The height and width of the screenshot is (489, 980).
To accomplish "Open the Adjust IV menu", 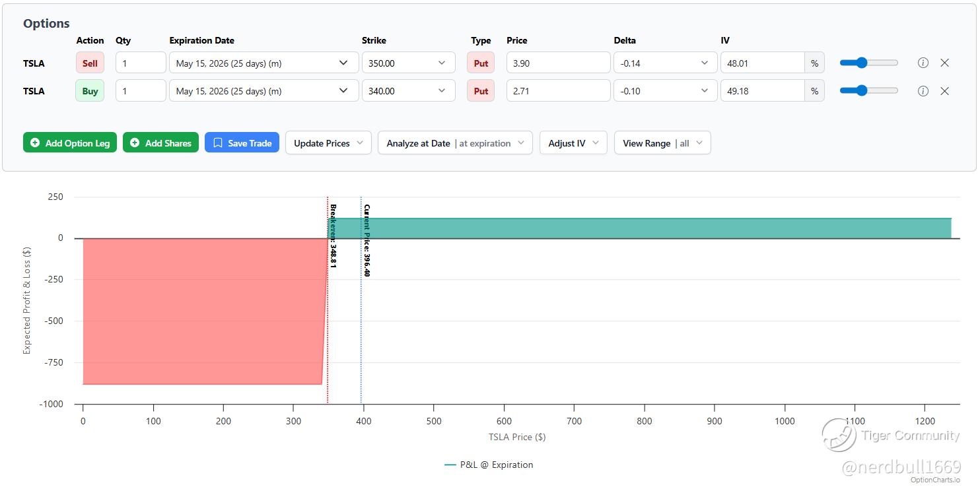I will click(x=573, y=143).
